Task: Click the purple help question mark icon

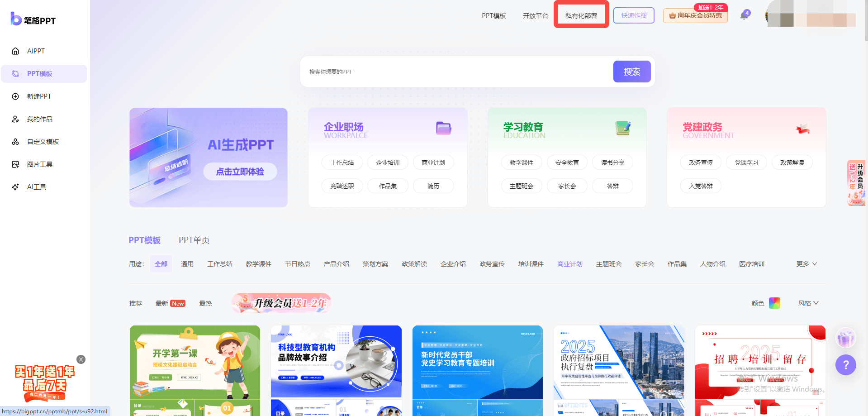Action: click(845, 365)
